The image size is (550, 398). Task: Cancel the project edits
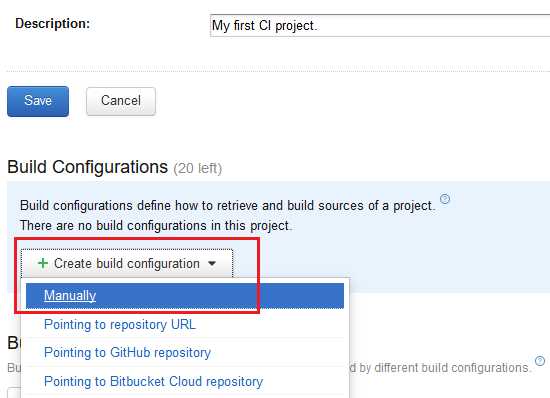click(x=121, y=101)
